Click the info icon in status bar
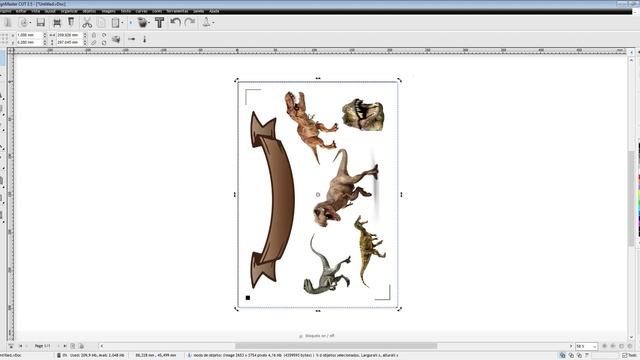This screenshot has width=640, height=360. point(189,356)
